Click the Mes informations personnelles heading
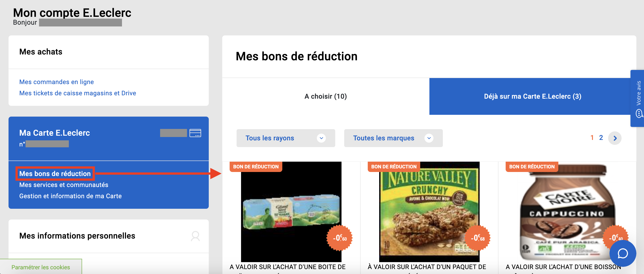Image resolution: width=644 pixels, height=274 pixels. pos(77,236)
